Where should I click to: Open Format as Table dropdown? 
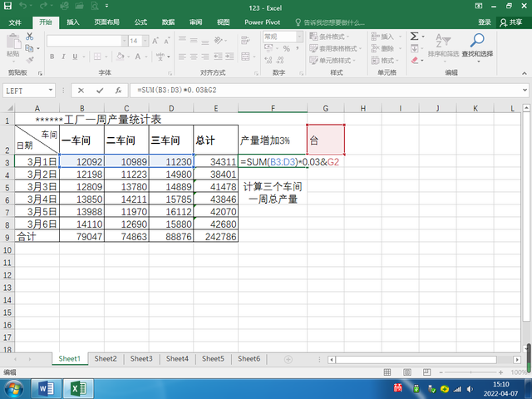click(336, 48)
